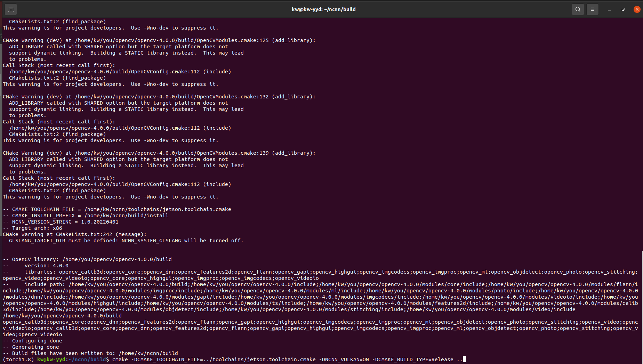Click the '-- OpenCV library:' line
The image size is (643, 364).
[x=87, y=259]
